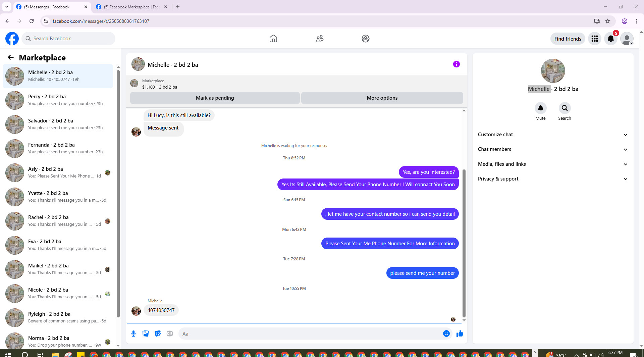Open Nicole 2 bd 2 ba conversation
The image size is (644, 357).
58,294
